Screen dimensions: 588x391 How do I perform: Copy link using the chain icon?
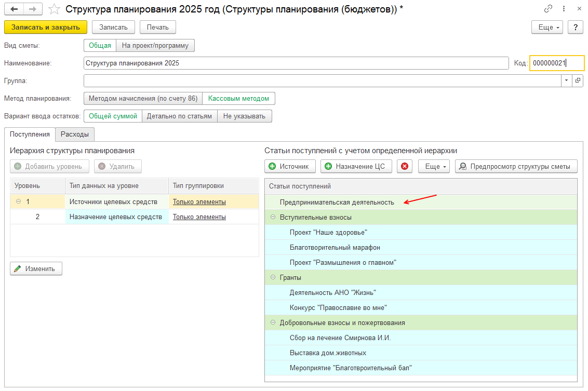tap(548, 9)
